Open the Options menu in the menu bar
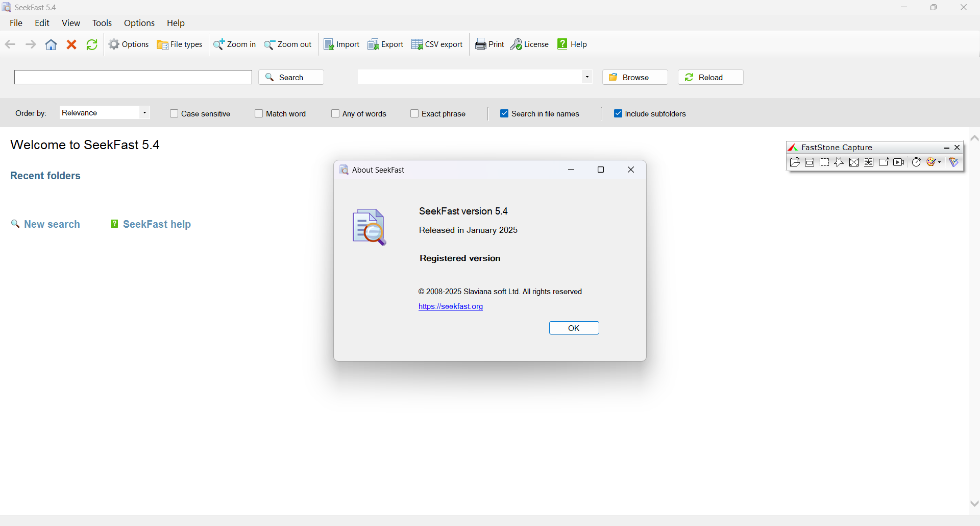980x526 pixels. pyautogui.click(x=139, y=23)
